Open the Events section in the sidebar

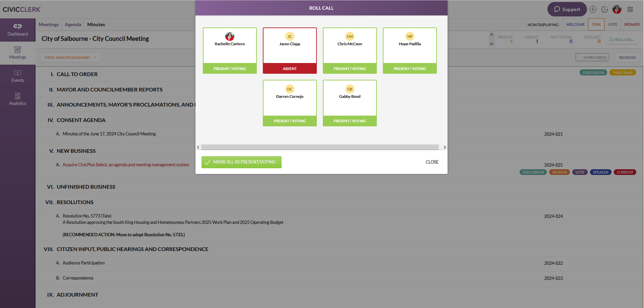[x=17, y=76]
